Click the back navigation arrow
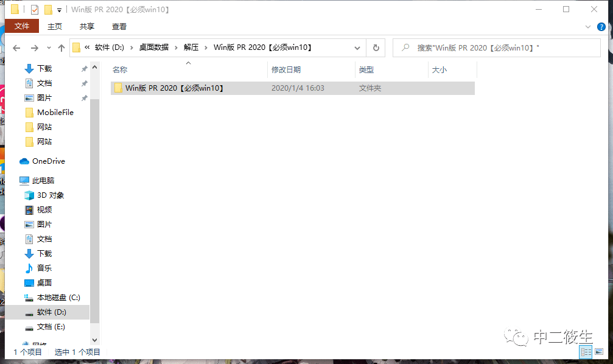This screenshot has width=613, height=364. click(16, 47)
